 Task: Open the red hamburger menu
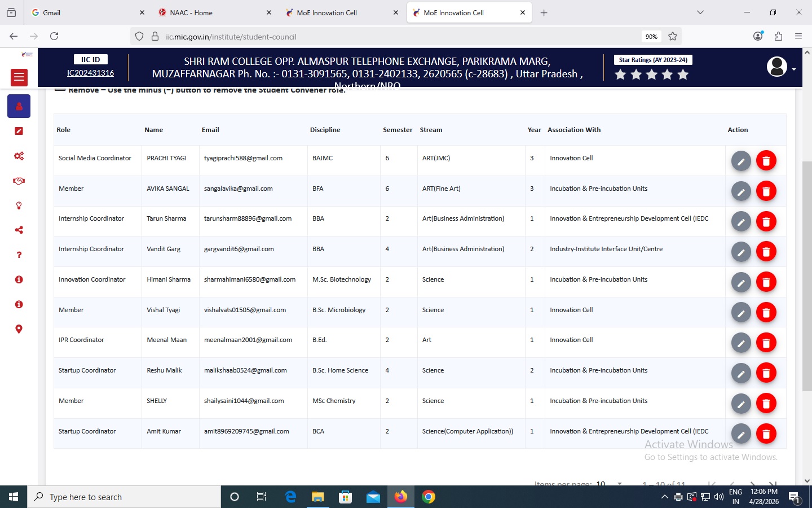19,77
